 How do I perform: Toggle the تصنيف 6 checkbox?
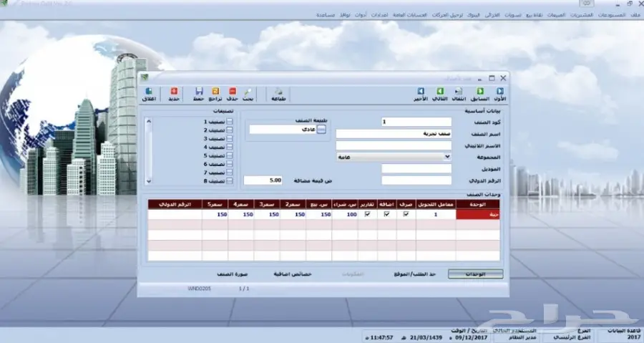229,164
